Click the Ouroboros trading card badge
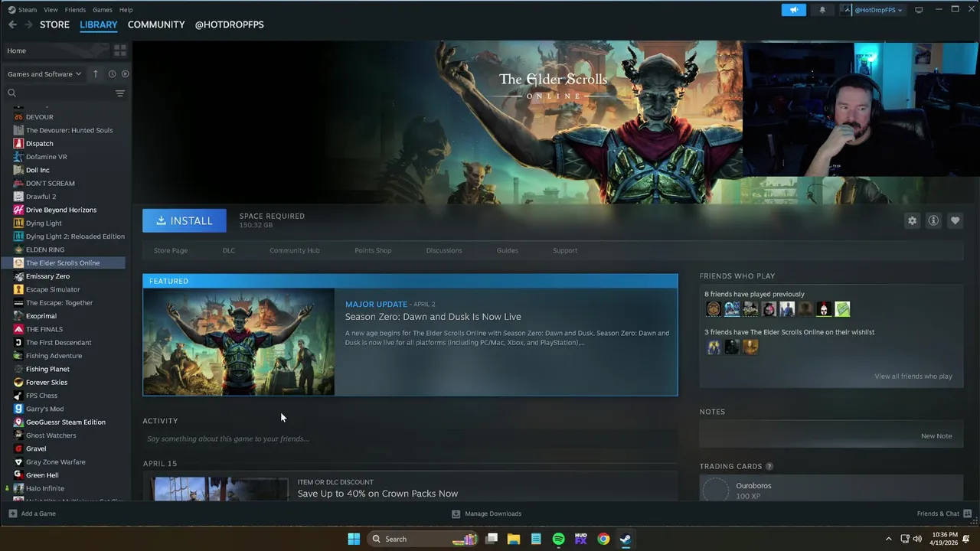 pos(716,490)
